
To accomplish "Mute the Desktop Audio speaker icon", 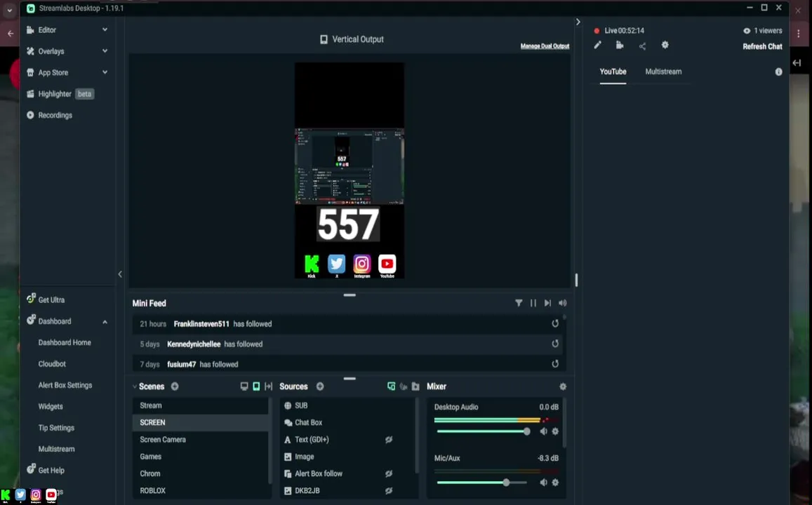I will pyautogui.click(x=544, y=431).
